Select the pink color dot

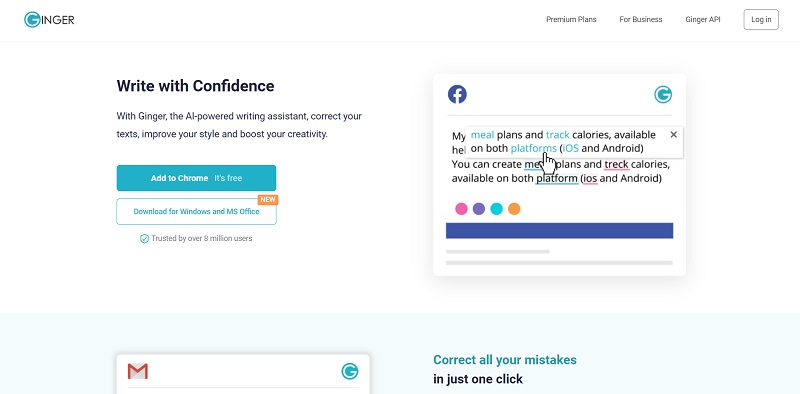coord(461,209)
